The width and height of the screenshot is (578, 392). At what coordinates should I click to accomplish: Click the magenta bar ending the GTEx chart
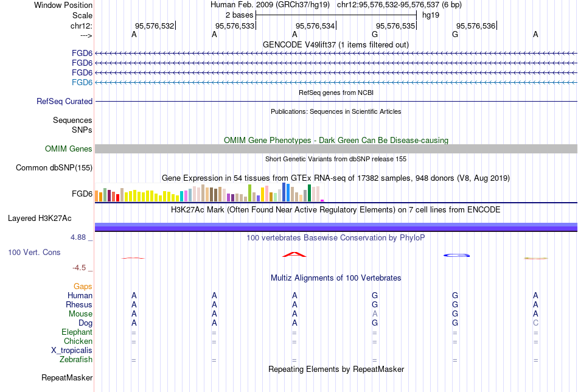pyautogui.click(x=322, y=201)
